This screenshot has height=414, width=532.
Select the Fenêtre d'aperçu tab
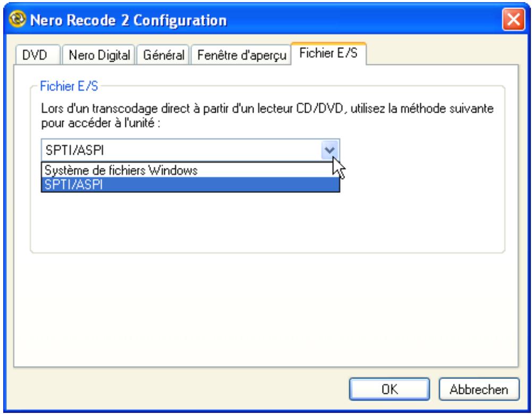coord(241,55)
